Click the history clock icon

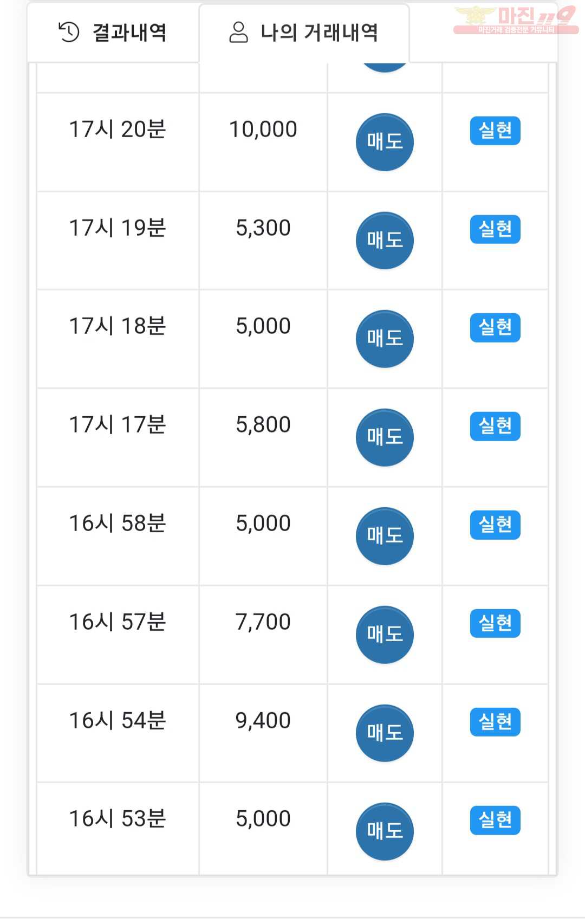[x=69, y=33]
